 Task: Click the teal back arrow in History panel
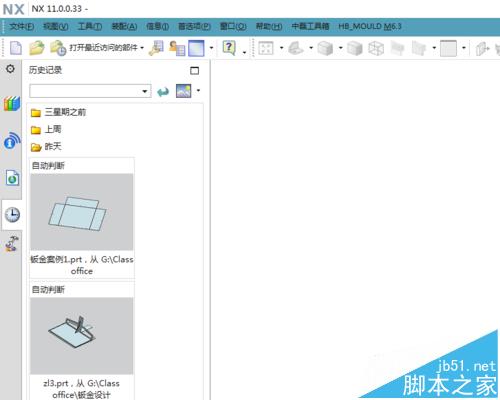coord(163,91)
